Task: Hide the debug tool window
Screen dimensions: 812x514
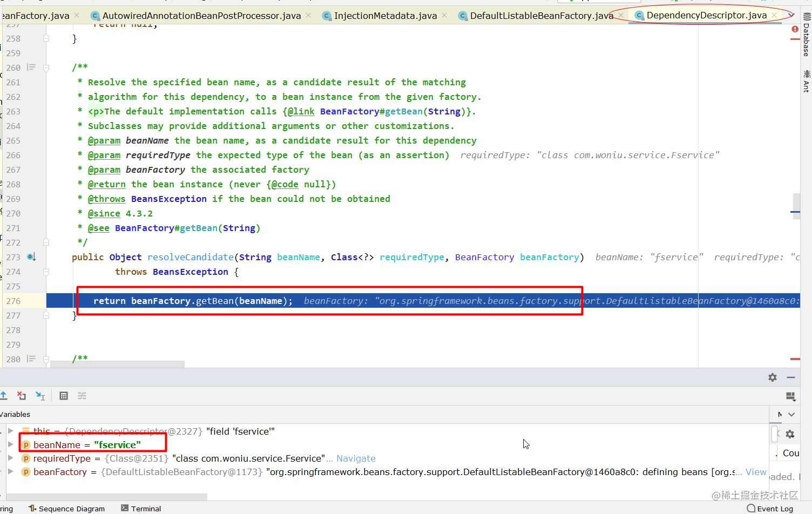Action: click(791, 377)
